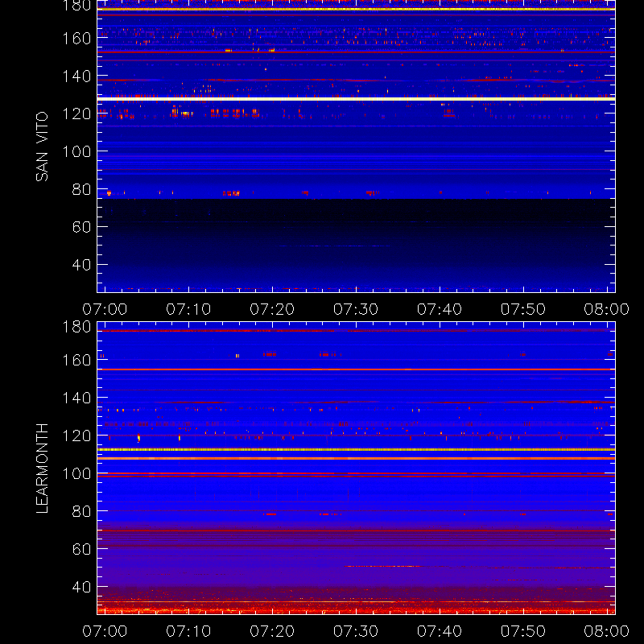Viewport: 644px width, 644px height.
Task: Select the 120 tick label on LEARMONTH axis
Action: [76, 436]
